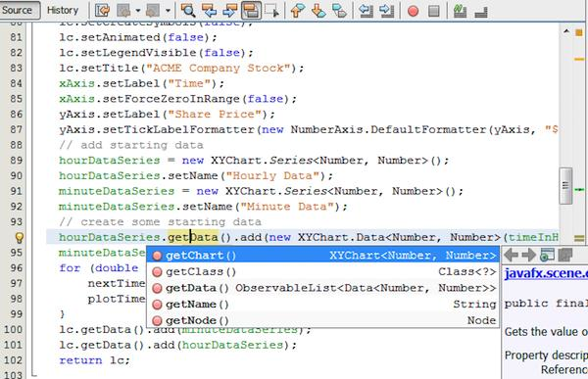Navigate Back in editor history
Image resolution: width=588 pixels, height=379 pixels.
(123, 10)
